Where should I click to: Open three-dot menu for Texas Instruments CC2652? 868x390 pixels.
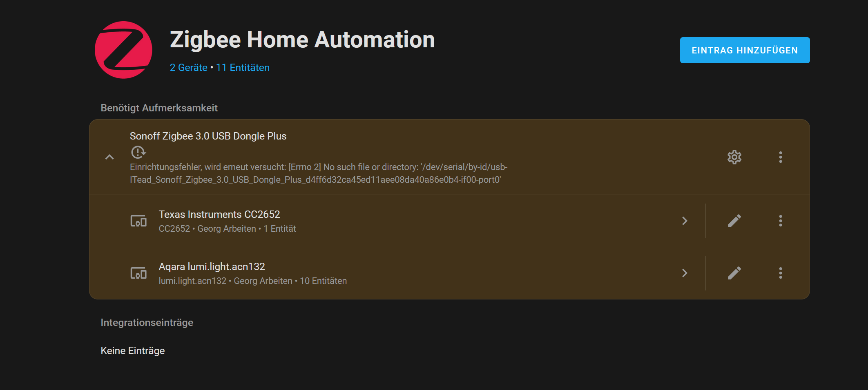point(781,221)
